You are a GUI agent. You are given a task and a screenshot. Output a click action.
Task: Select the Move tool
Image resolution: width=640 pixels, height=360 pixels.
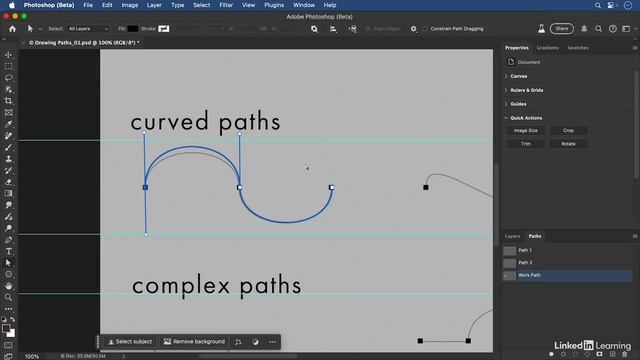point(8,55)
